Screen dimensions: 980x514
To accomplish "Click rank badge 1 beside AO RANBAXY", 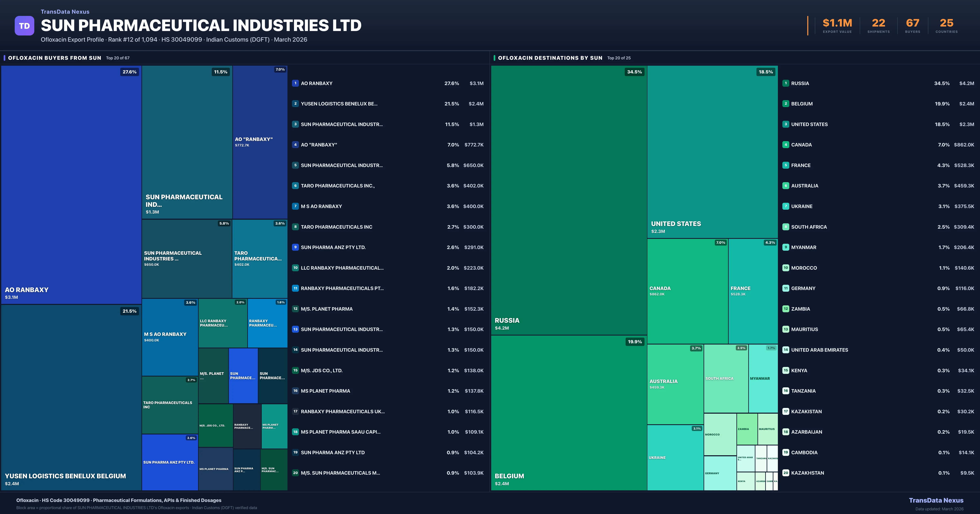I will 295,83.
